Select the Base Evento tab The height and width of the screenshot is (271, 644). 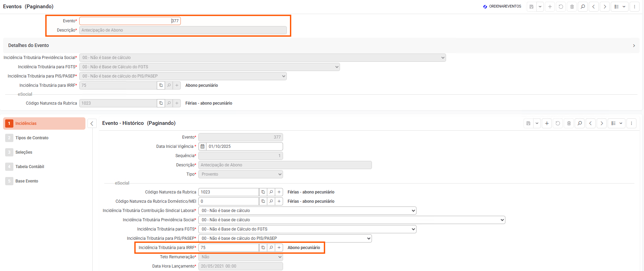27,181
